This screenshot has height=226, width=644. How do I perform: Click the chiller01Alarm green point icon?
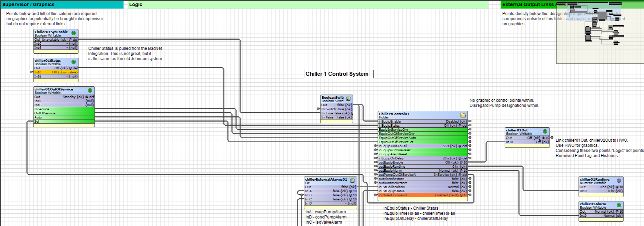(619, 205)
